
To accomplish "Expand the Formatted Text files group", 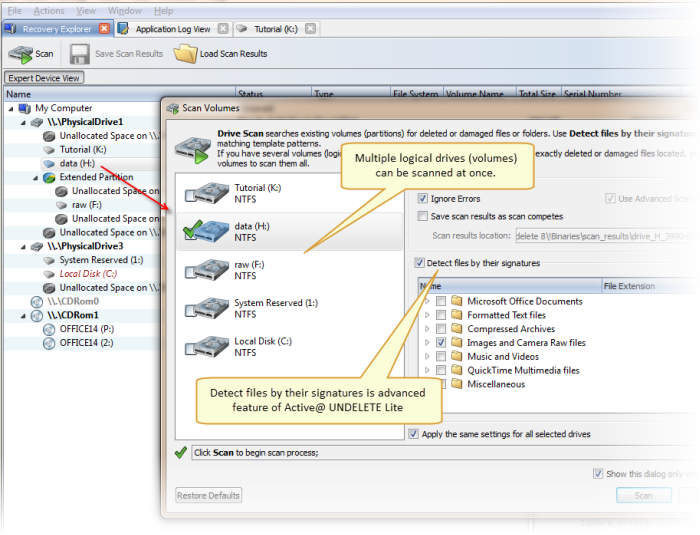I will [428, 315].
